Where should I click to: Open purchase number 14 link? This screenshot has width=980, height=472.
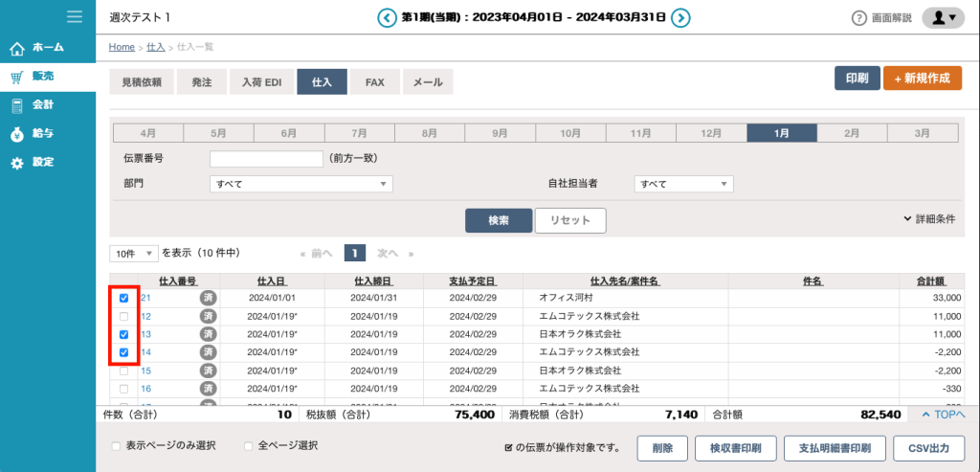pyautogui.click(x=145, y=352)
